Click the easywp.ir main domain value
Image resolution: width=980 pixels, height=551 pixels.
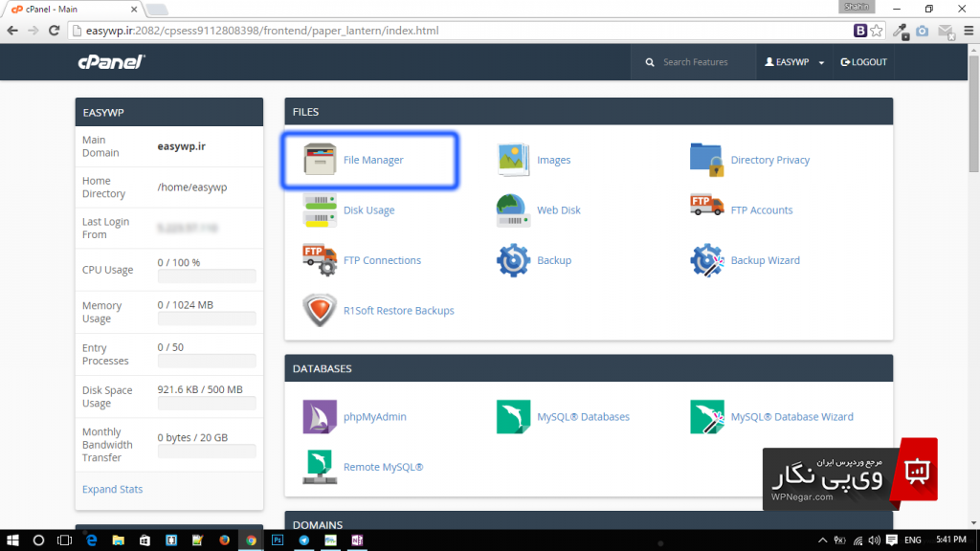[x=181, y=146]
